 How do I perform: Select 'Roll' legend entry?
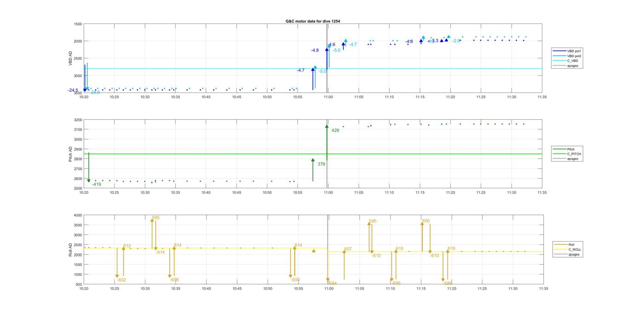point(572,244)
